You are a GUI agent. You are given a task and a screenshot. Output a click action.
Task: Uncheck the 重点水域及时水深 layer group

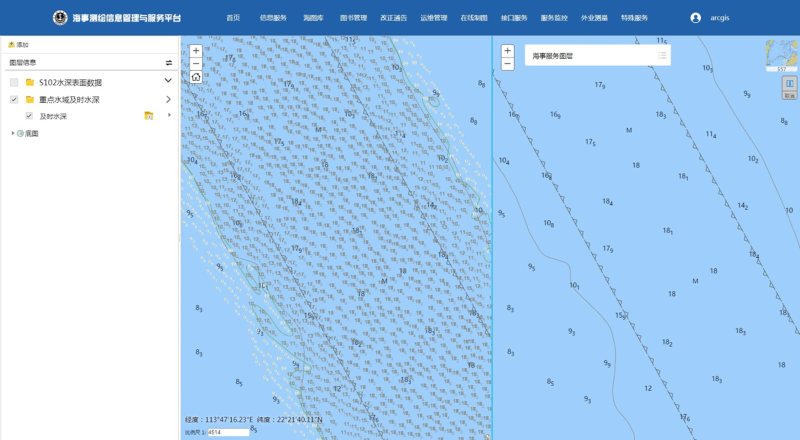tap(14, 100)
